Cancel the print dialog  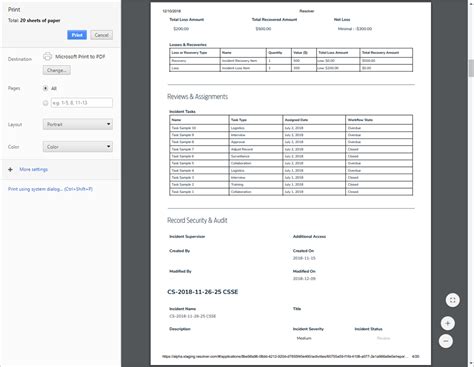(x=101, y=35)
